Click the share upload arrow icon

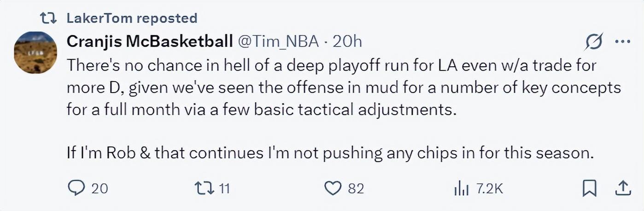click(x=622, y=188)
